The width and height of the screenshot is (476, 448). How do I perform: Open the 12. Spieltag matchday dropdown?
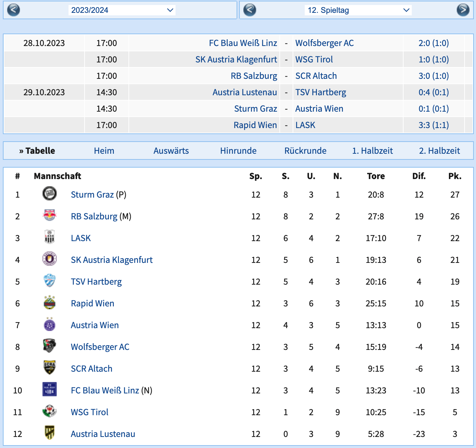pos(358,10)
